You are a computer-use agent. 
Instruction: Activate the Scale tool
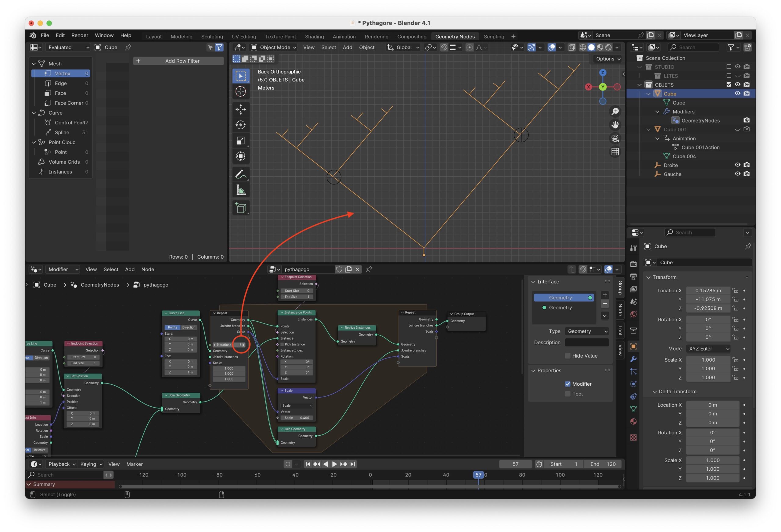(241, 140)
